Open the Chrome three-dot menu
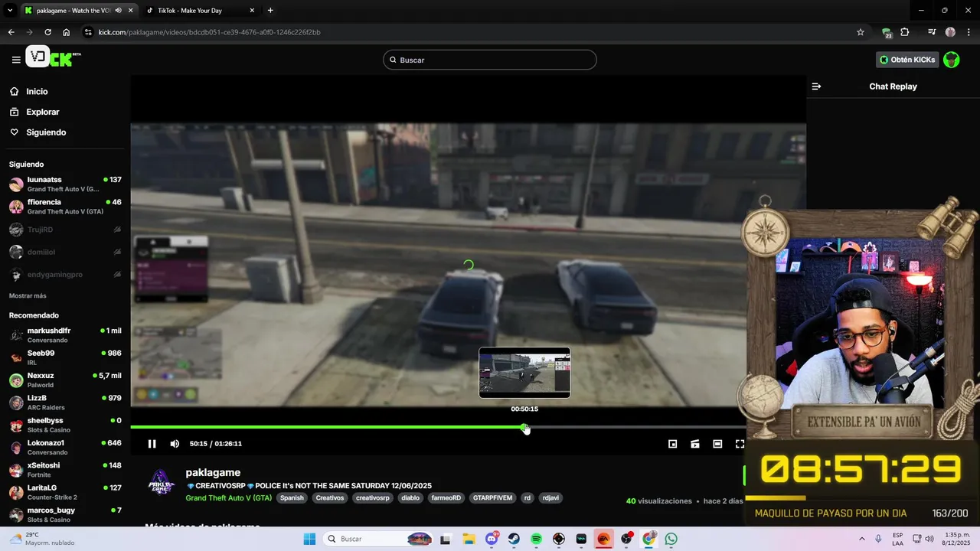 (967, 32)
